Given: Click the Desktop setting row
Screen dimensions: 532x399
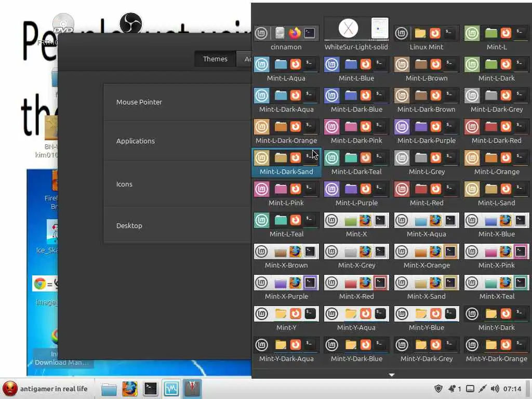Looking at the screenshot, I should 177,225.
